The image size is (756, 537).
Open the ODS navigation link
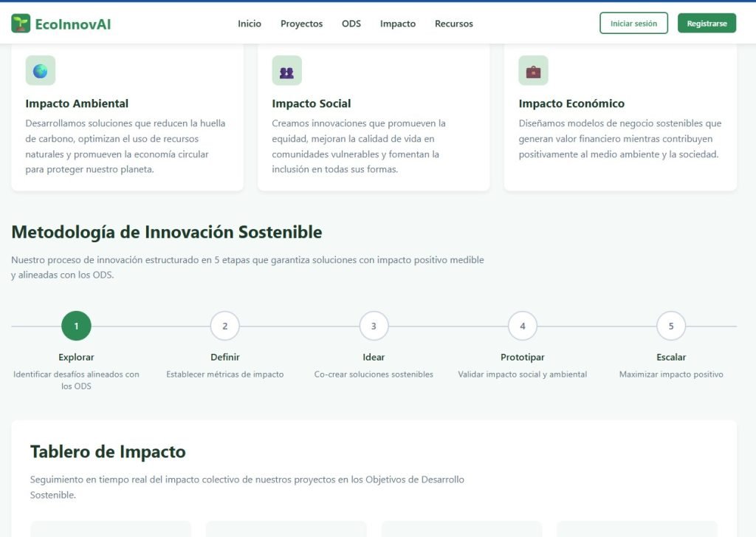(351, 24)
